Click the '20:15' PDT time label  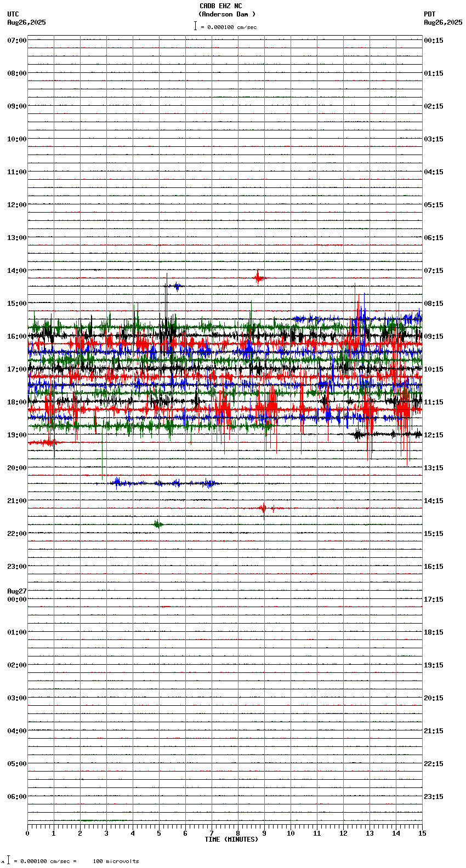coord(434,698)
